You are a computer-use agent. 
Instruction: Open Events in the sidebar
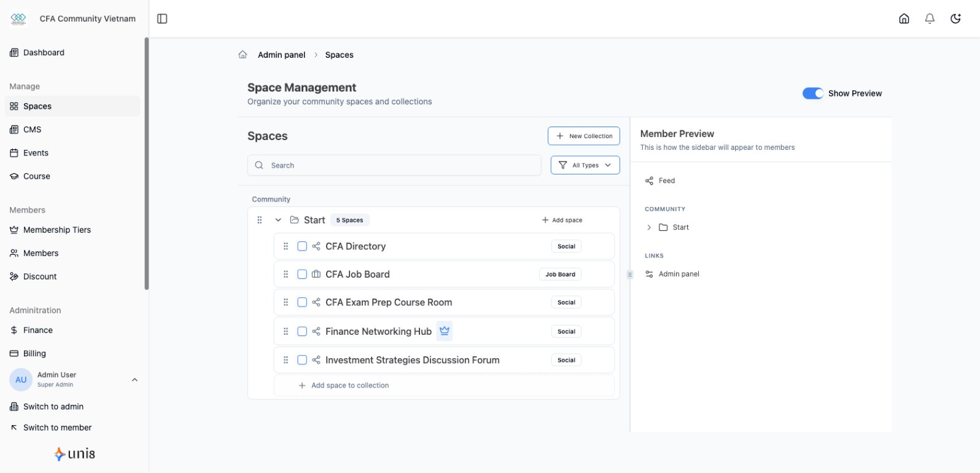click(72, 153)
